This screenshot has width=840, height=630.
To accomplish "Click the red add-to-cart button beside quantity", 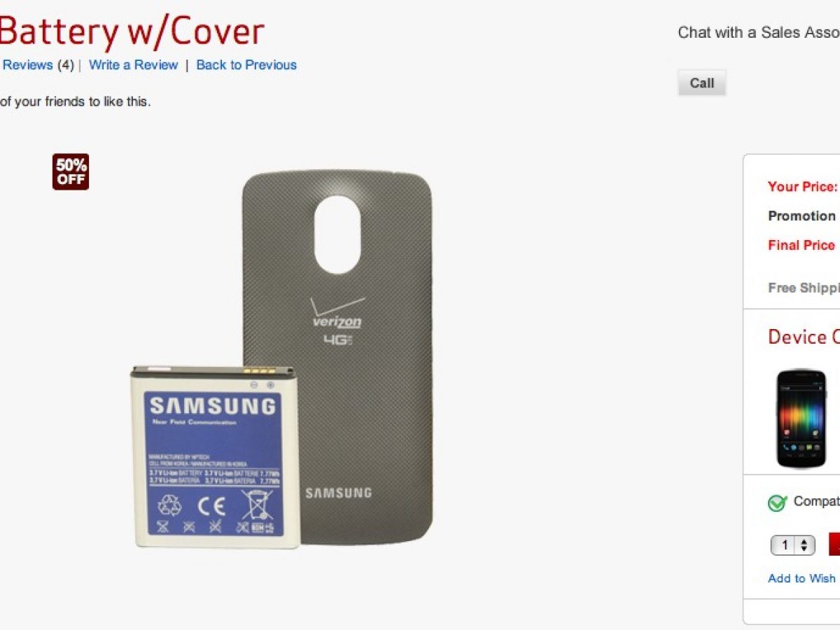I will coord(834,544).
